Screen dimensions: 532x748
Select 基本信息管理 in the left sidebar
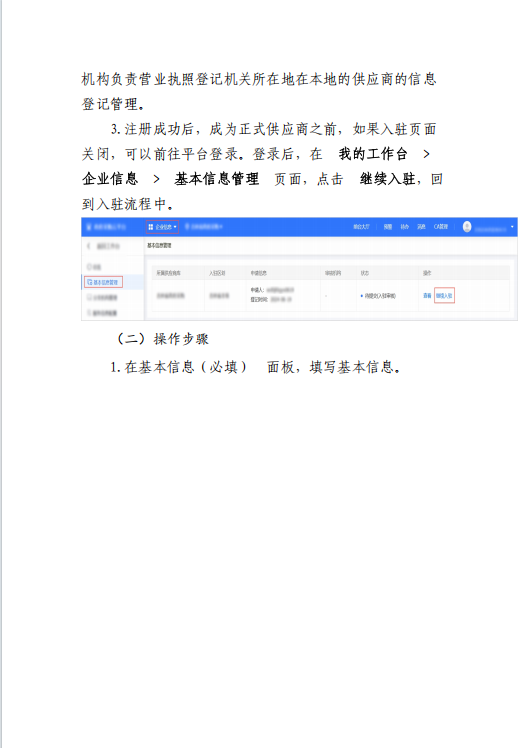click(104, 282)
